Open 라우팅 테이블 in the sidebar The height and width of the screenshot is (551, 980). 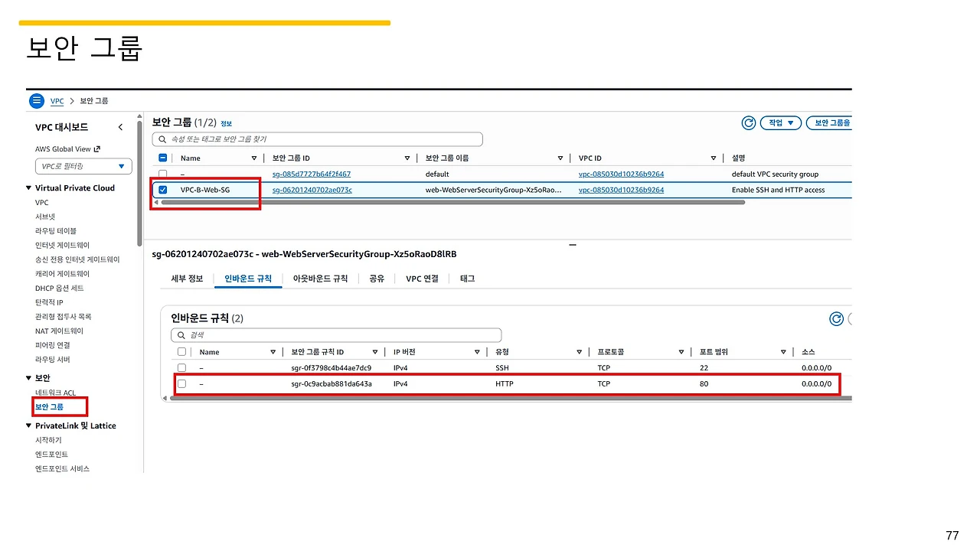pyautogui.click(x=56, y=231)
